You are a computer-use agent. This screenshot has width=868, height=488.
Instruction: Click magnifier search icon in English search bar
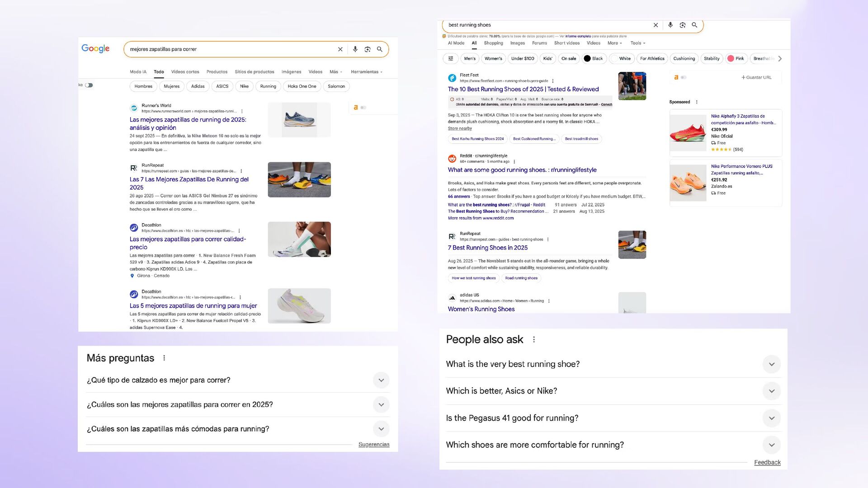694,25
